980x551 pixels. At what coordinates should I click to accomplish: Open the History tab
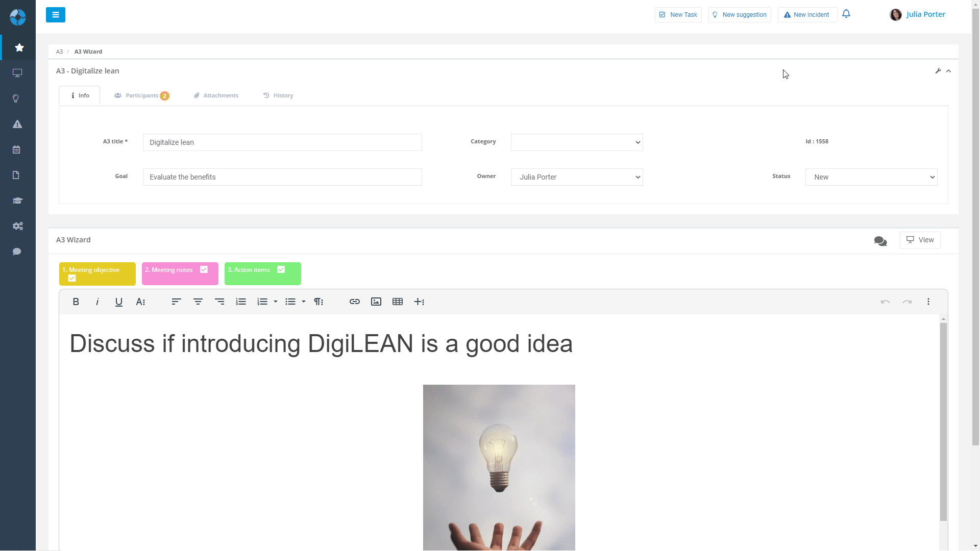(278, 95)
